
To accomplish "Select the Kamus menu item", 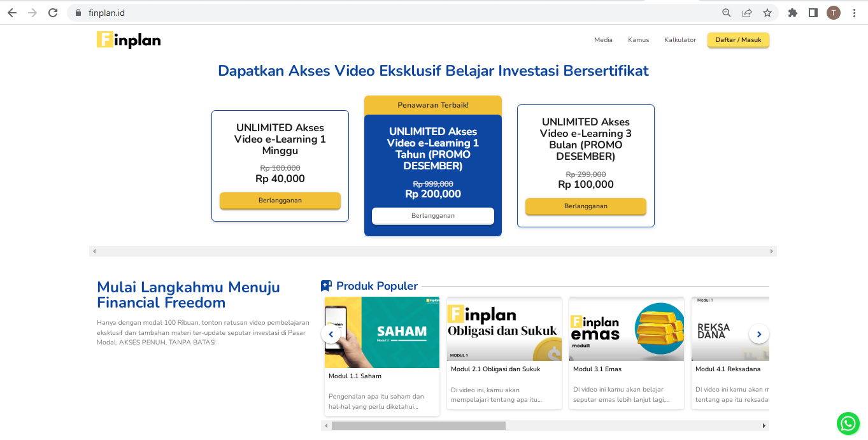I will pos(638,39).
